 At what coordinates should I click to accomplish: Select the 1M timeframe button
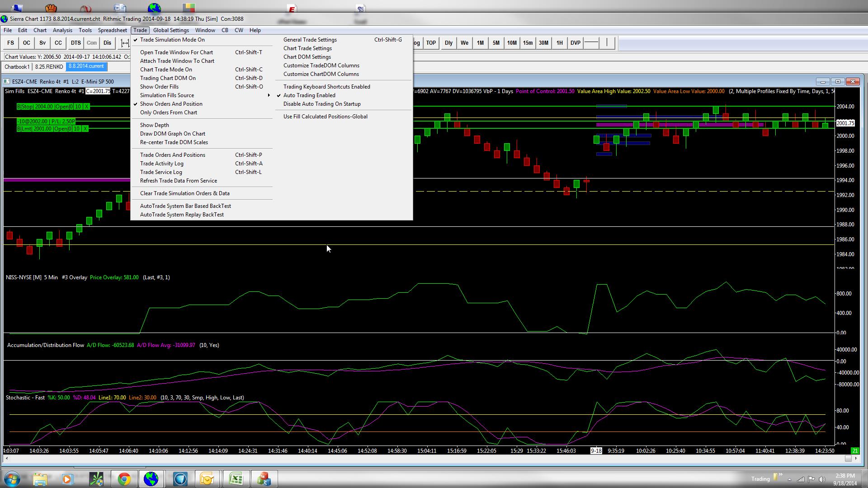pos(480,43)
